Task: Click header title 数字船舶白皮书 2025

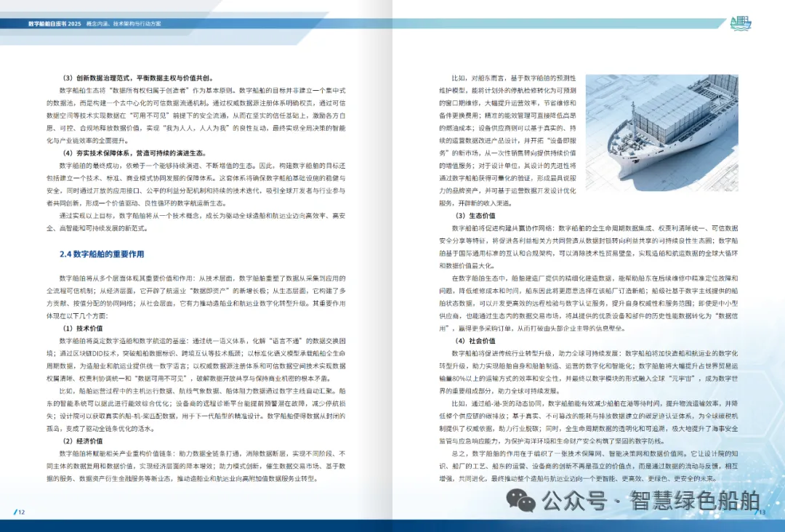Action: point(55,23)
